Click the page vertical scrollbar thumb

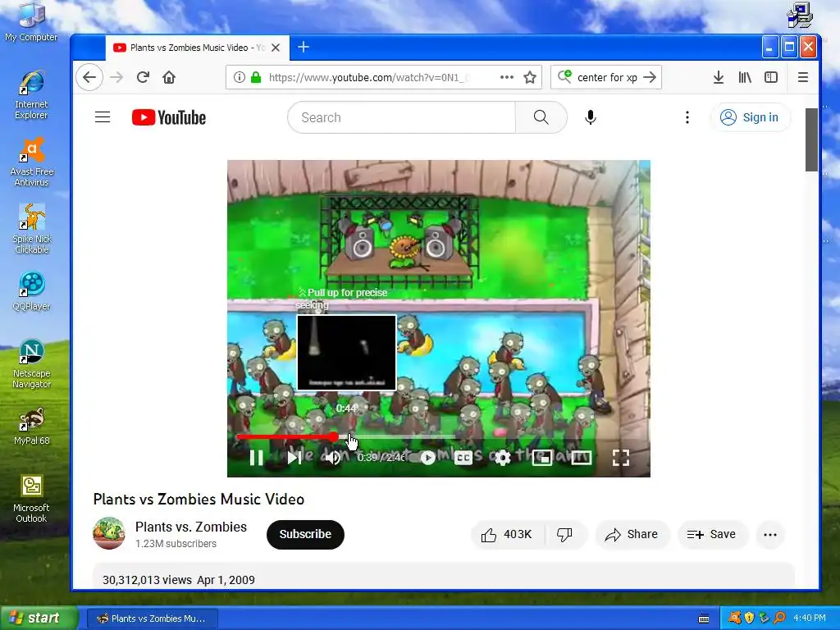tap(811, 140)
